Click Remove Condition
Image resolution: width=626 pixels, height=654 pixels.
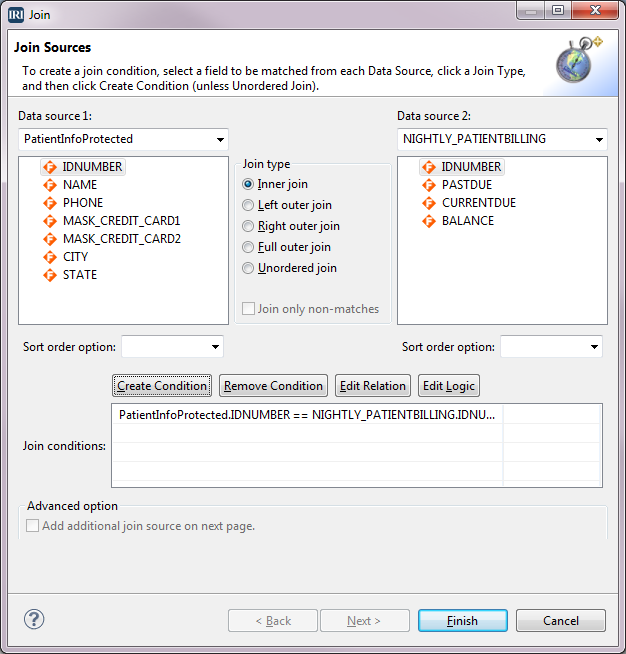(273, 386)
